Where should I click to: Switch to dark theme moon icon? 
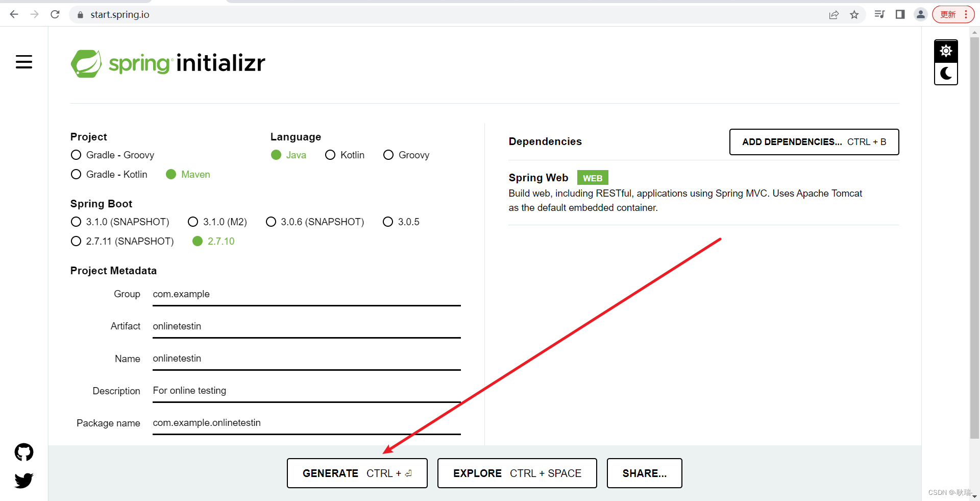tap(946, 74)
